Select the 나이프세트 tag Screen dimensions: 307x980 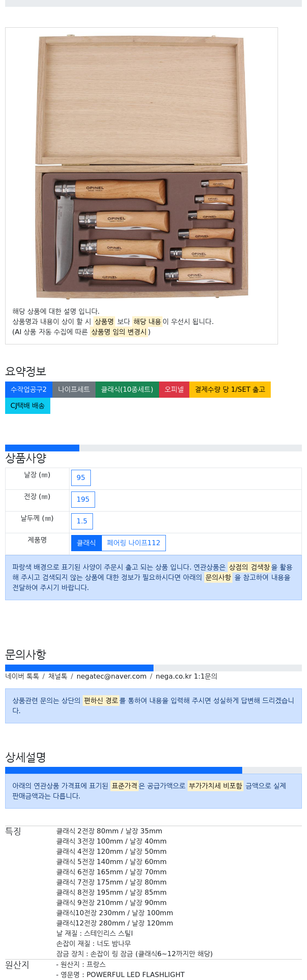pyautogui.click(x=74, y=390)
